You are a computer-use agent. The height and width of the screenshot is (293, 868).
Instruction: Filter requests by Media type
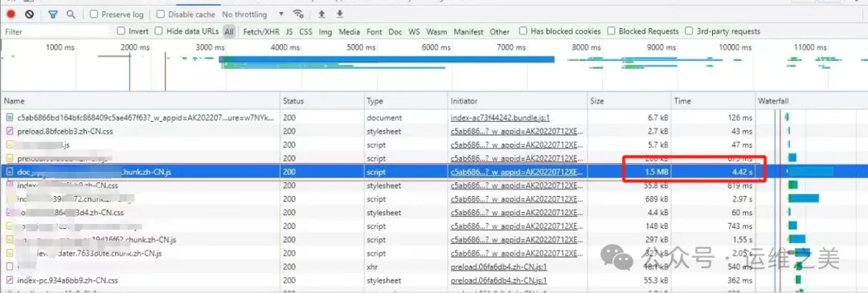click(350, 32)
